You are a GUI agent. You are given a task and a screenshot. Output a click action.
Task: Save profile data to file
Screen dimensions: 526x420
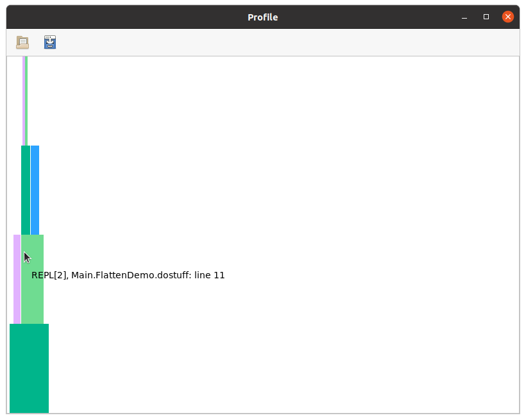point(50,42)
